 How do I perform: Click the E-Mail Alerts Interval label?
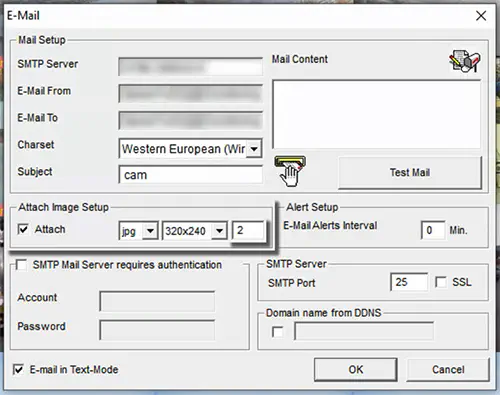(x=330, y=225)
